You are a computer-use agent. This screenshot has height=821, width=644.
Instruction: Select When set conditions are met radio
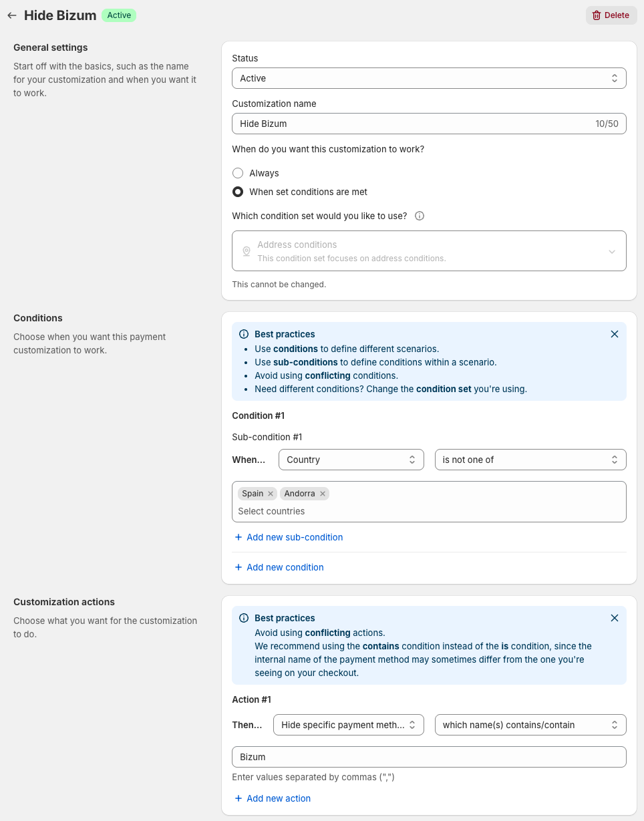[x=238, y=192]
